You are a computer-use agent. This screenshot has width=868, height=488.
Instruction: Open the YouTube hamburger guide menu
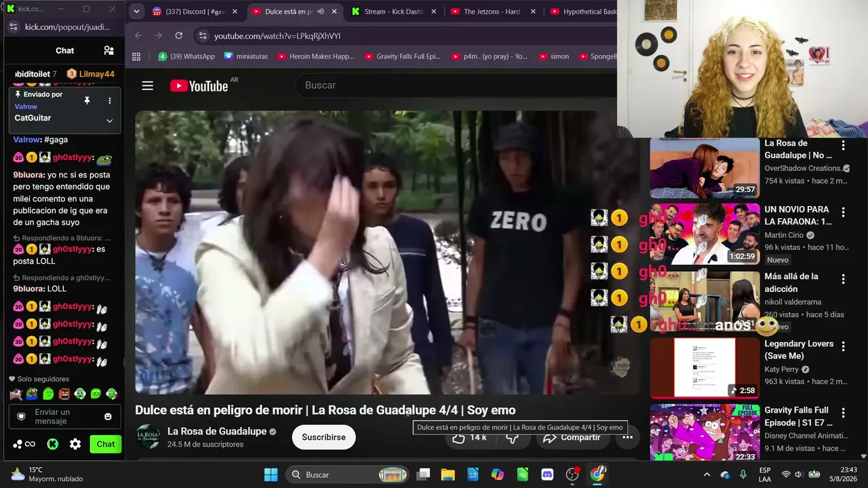(147, 85)
